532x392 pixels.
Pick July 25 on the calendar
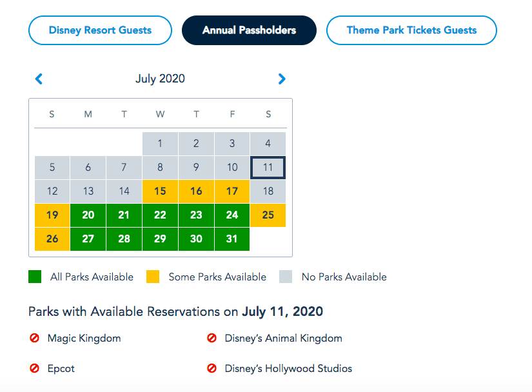pos(268,215)
